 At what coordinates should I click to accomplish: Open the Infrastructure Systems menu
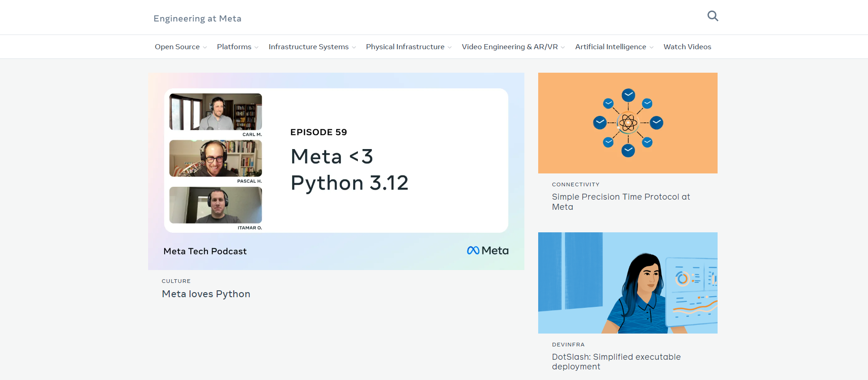tap(309, 47)
